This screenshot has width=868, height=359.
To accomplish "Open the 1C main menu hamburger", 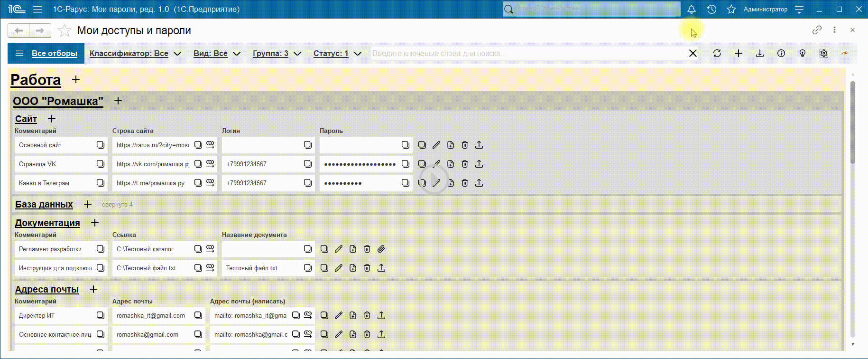I will (37, 9).
